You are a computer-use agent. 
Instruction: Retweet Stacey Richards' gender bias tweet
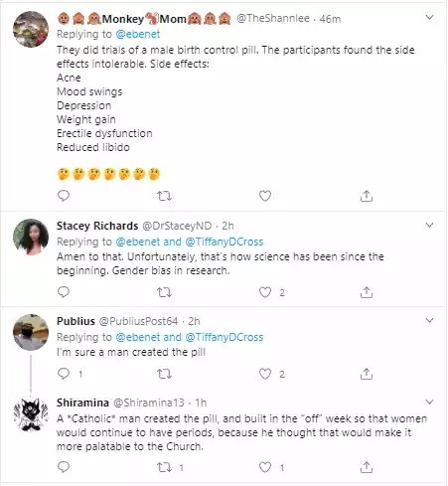pyautogui.click(x=164, y=292)
